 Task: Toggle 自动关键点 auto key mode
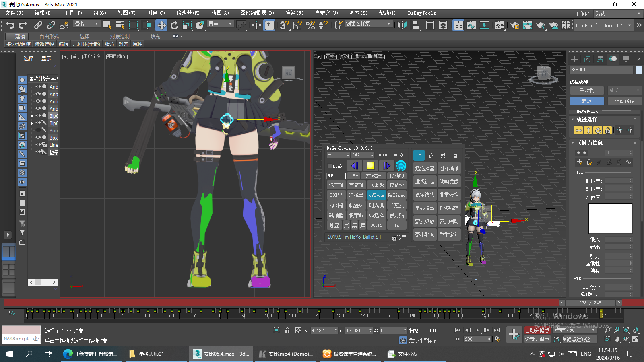[537, 330]
